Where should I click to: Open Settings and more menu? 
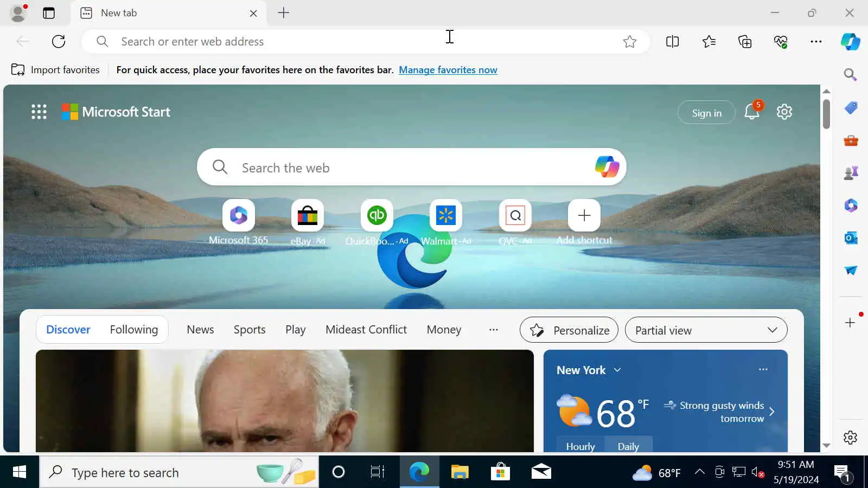pos(816,42)
